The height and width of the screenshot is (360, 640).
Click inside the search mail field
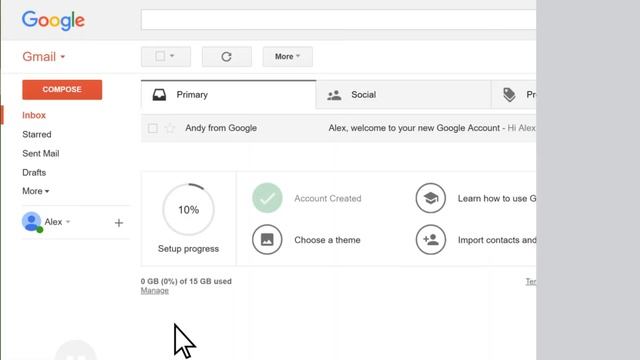pyautogui.click(x=338, y=20)
